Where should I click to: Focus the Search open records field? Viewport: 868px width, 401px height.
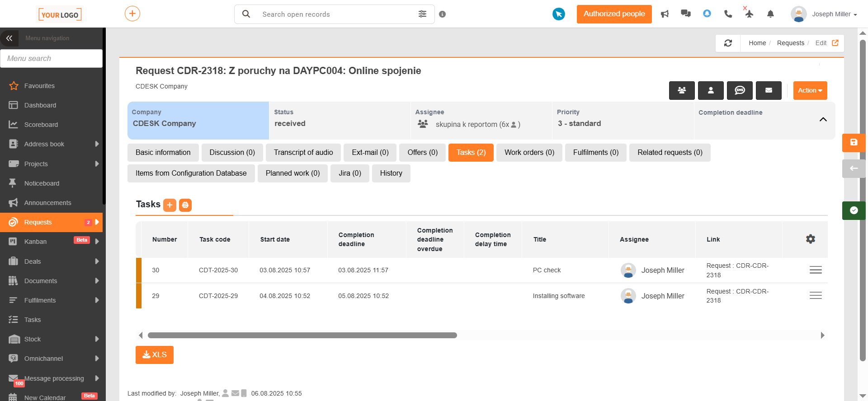pos(335,14)
